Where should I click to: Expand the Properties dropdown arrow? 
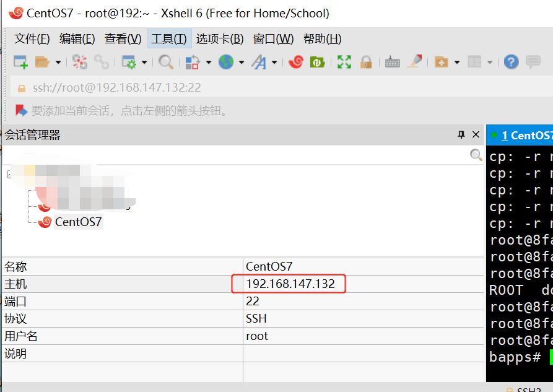tap(144, 63)
